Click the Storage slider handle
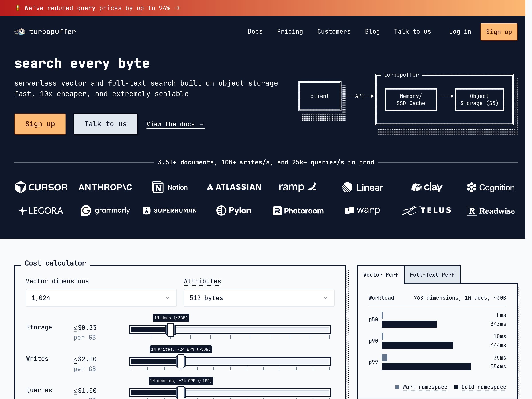Screen dimensions: 532x399 point(171,330)
